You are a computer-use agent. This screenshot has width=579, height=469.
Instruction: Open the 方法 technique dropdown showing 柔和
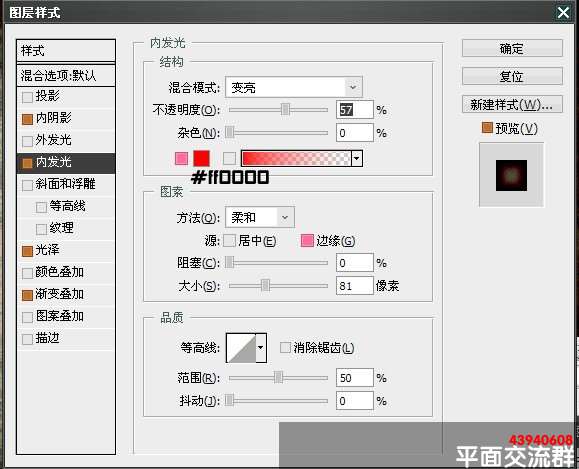click(260, 217)
